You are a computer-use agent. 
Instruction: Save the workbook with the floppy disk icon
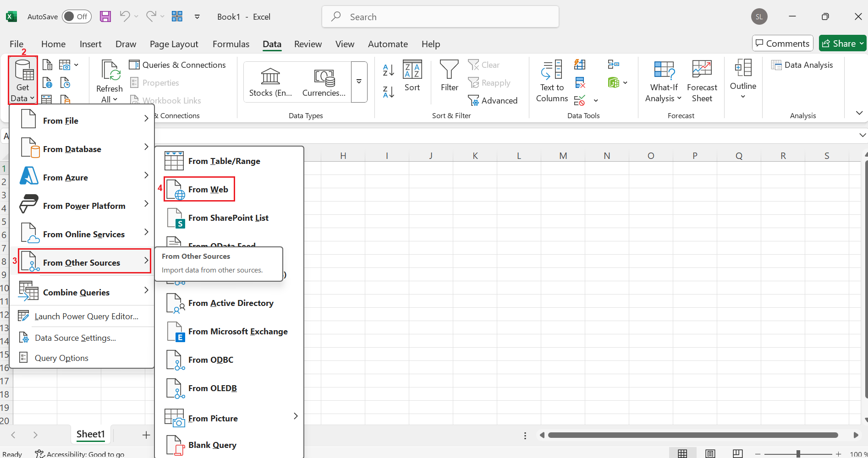point(105,16)
